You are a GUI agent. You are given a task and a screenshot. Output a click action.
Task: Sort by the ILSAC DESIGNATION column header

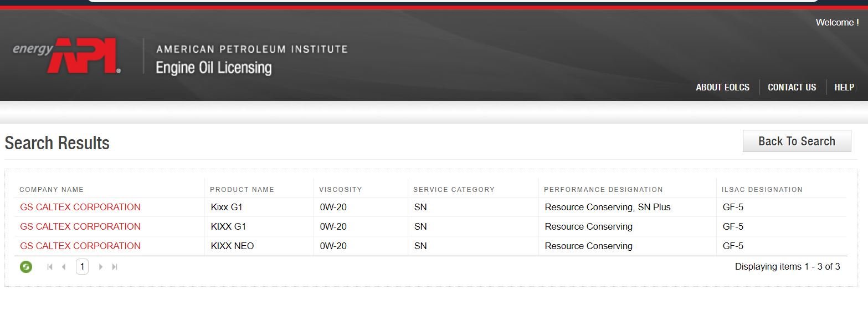pyautogui.click(x=762, y=189)
